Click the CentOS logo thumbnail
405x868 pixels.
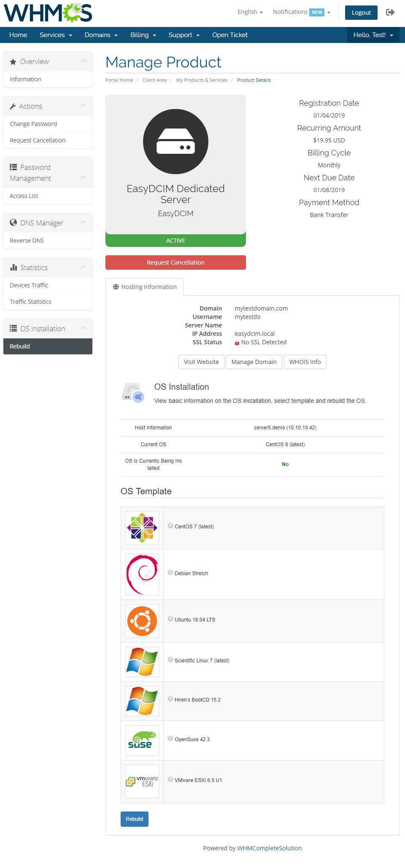tap(142, 528)
